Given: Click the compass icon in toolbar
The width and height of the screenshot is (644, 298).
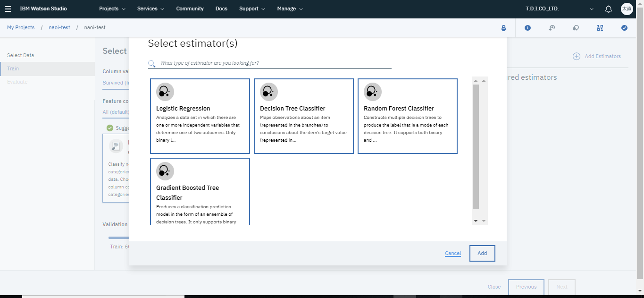Looking at the screenshot, I should 624,28.
